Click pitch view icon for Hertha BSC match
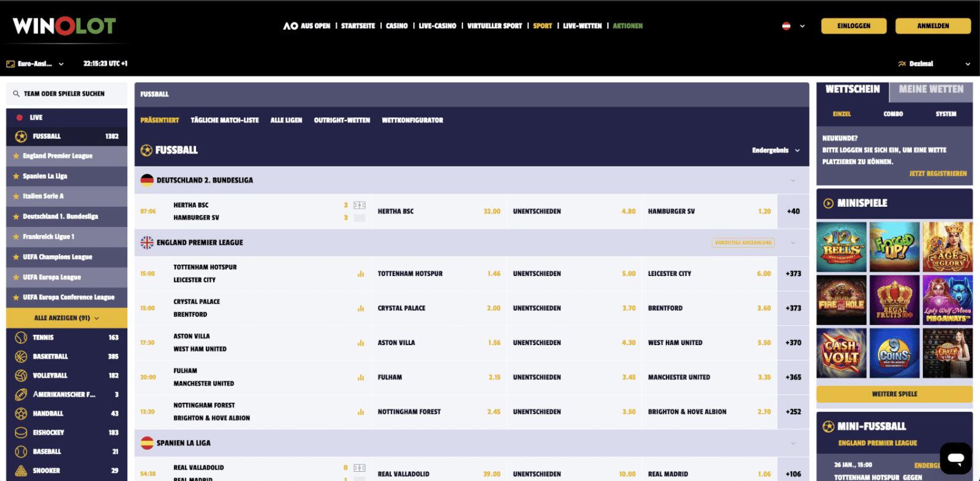 coord(360,205)
